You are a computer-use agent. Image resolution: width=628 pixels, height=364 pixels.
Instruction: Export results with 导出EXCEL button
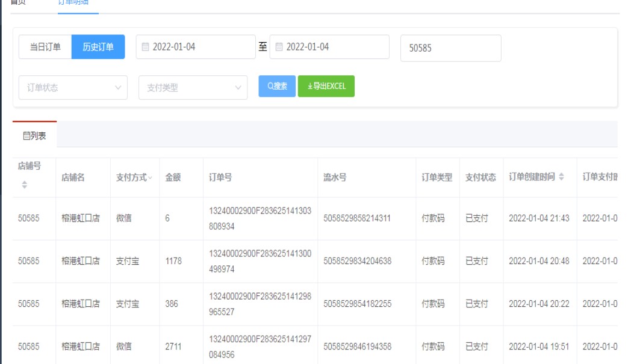(326, 86)
